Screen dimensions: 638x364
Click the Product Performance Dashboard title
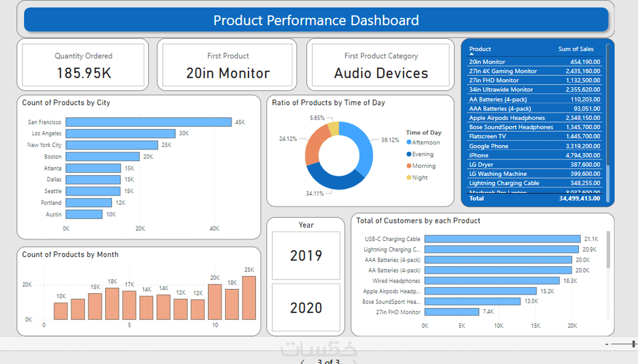[316, 20]
